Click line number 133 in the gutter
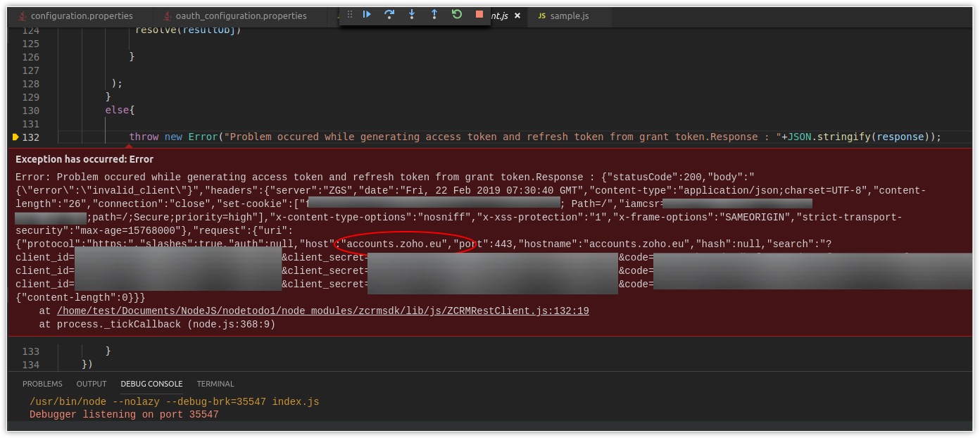The image size is (980, 438). pyautogui.click(x=31, y=351)
